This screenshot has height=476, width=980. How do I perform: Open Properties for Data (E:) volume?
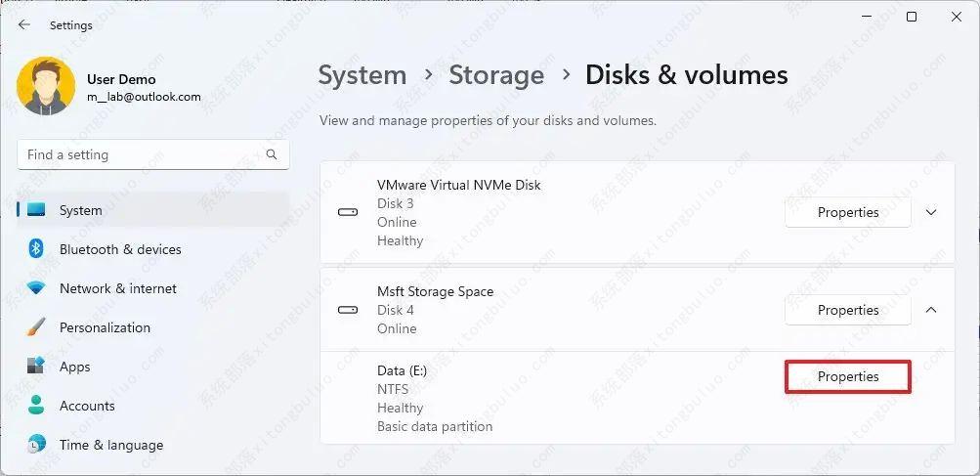tap(847, 376)
